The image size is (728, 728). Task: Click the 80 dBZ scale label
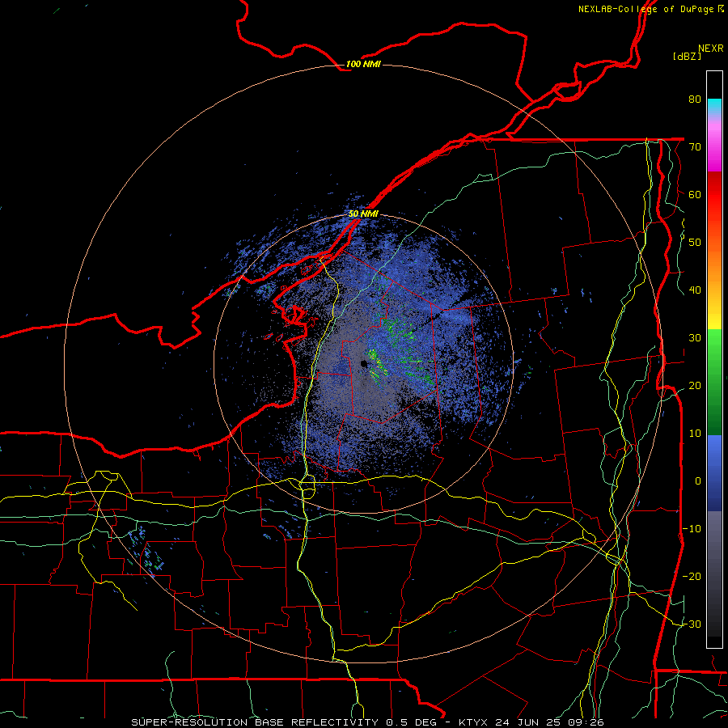pos(695,99)
